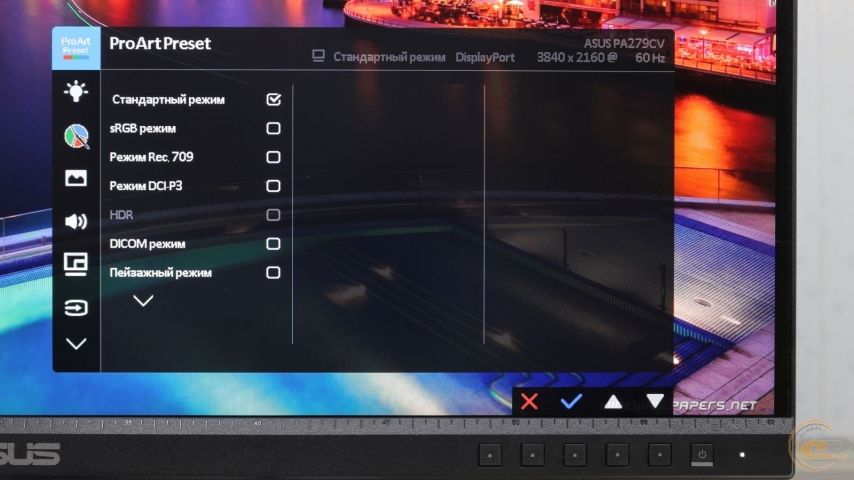Image resolution: width=854 pixels, height=480 pixels.
Task: Open the Sound speaker menu
Action: (76, 221)
